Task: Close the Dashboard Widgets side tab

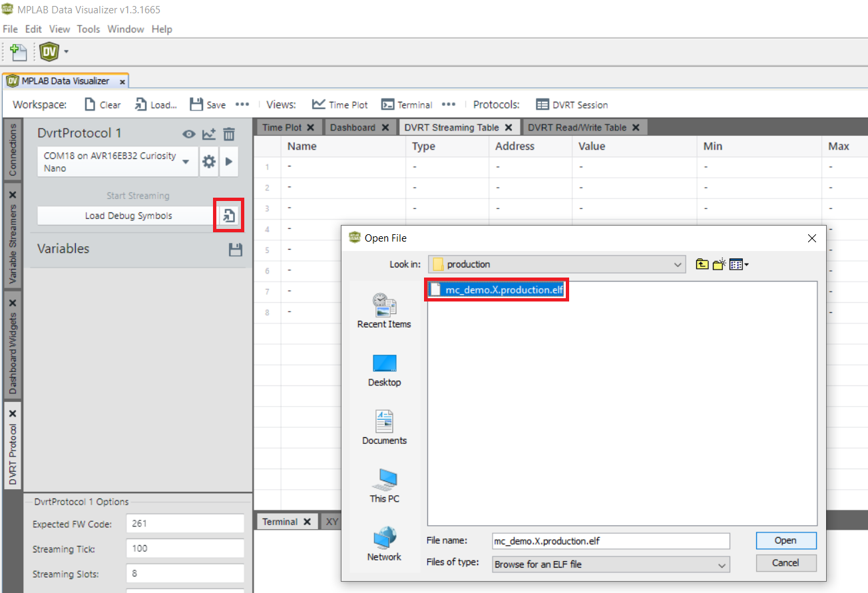Action: [x=13, y=302]
